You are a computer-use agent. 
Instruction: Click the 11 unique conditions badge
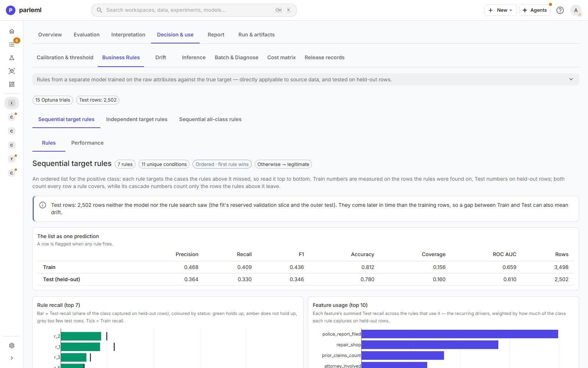pyautogui.click(x=164, y=164)
